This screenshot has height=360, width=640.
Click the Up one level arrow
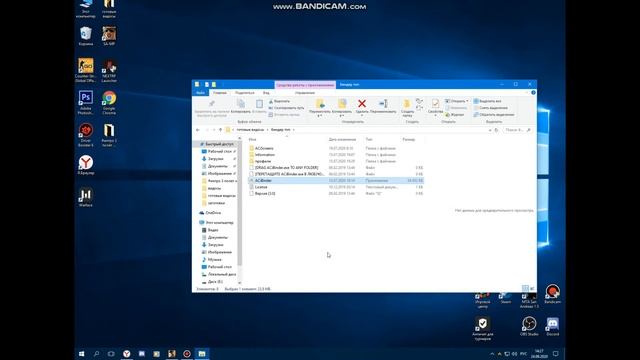click(220, 130)
